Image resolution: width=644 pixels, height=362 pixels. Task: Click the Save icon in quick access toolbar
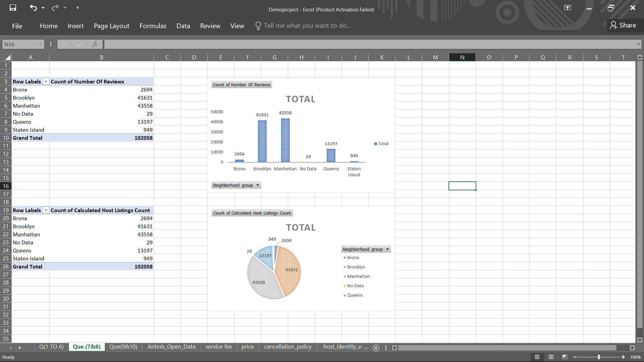click(13, 8)
